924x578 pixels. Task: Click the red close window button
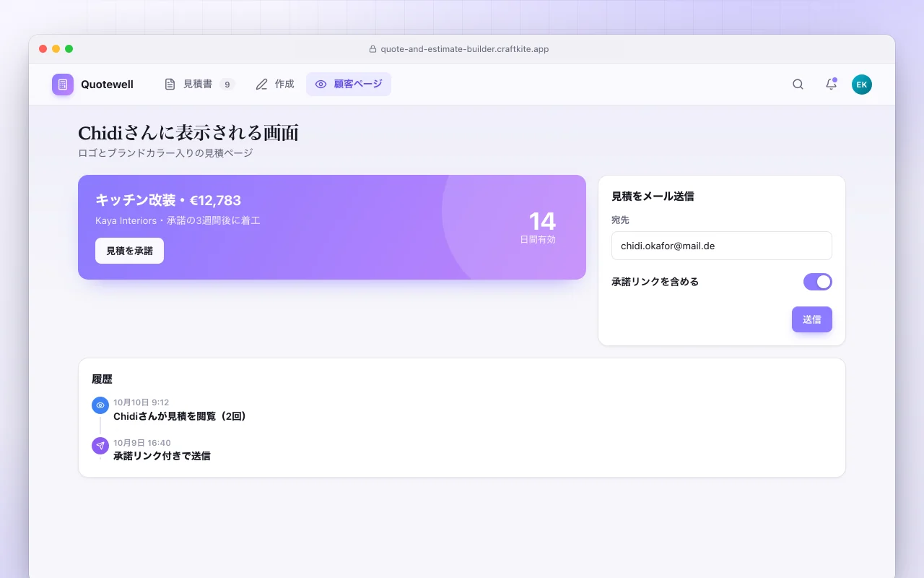[x=43, y=49]
